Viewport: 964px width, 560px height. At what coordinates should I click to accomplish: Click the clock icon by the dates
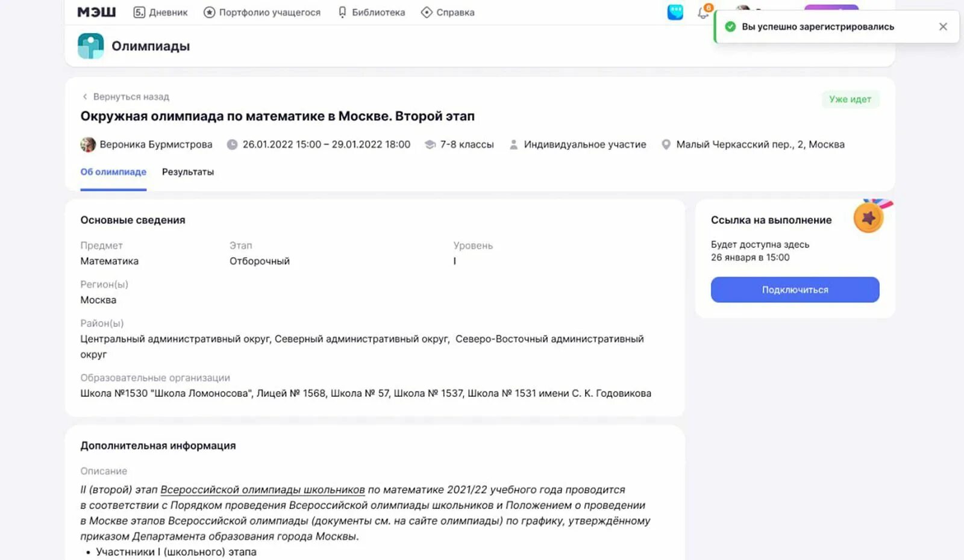pyautogui.click(x=232, y=145)
